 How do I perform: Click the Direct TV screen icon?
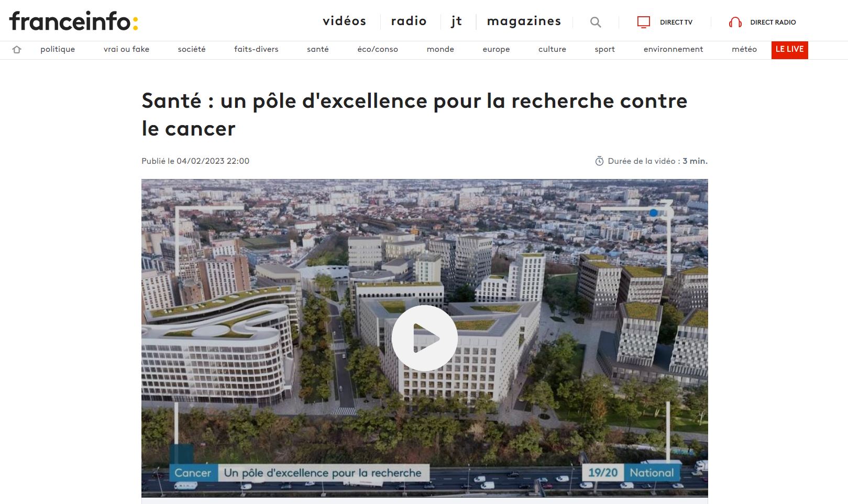coord(643,22)
